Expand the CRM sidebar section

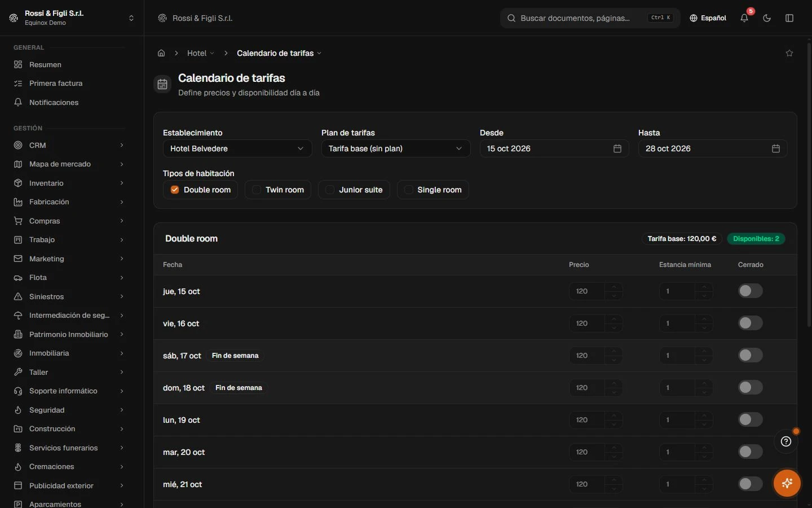pos(69,145)
